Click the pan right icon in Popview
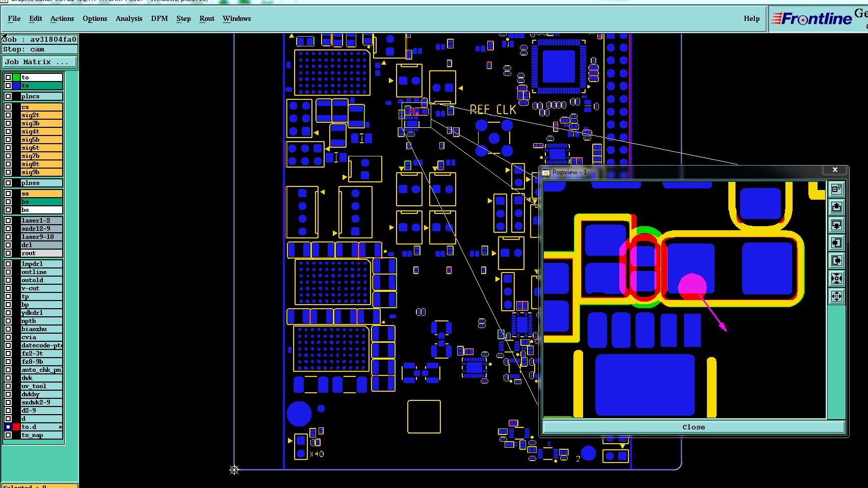The image size is (868, 488). tap(836, 261)
